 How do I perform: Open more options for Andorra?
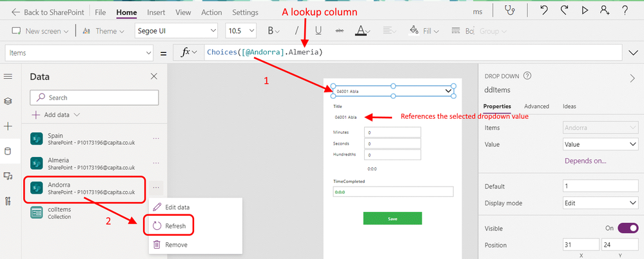tap(156, 188)
